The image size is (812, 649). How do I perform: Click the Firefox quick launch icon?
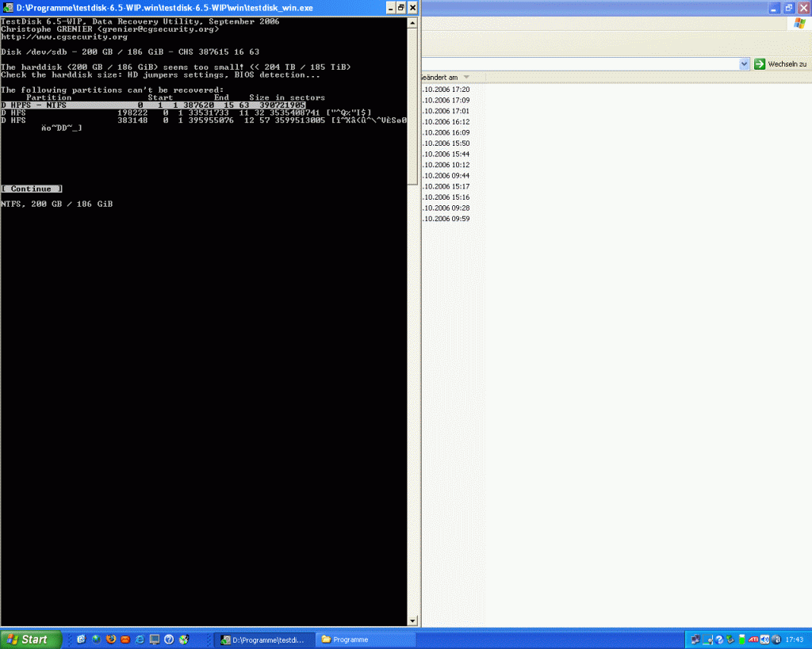111,639
